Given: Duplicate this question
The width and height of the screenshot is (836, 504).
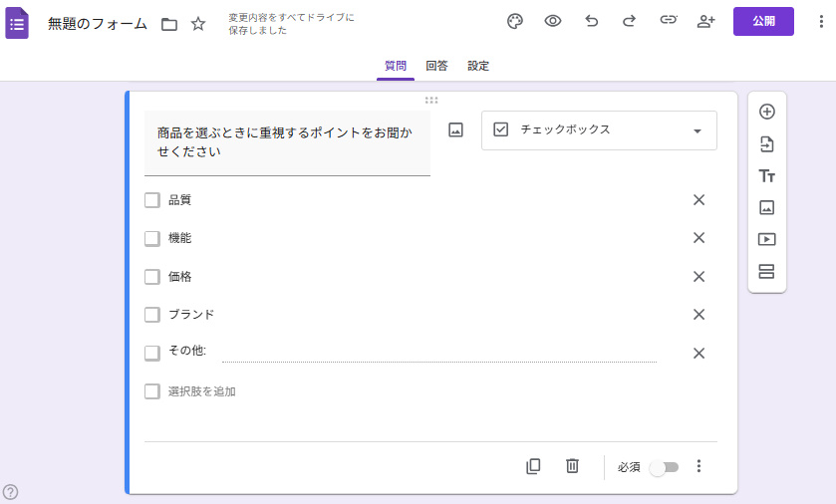Looking at the screenshot, I should tap(533, 466).
